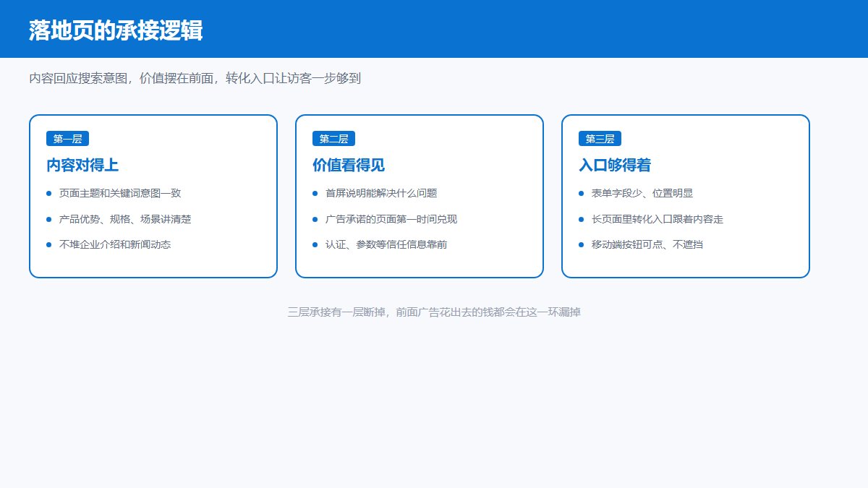Viewport: 868px width, 488px height.
Task: Click bullet 产品优势、规格、场景讲清楚
Action: pos(125,219)
